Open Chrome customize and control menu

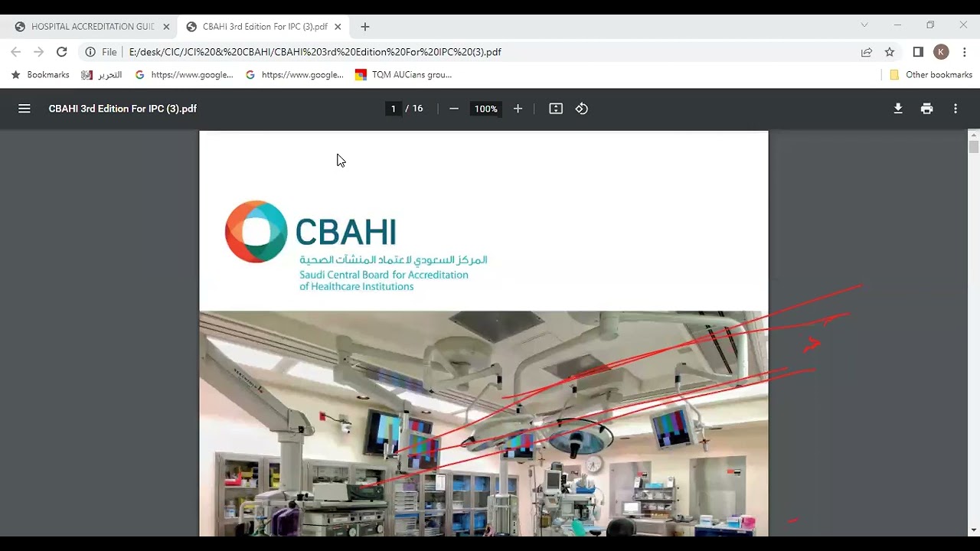(x=965, y=52)
